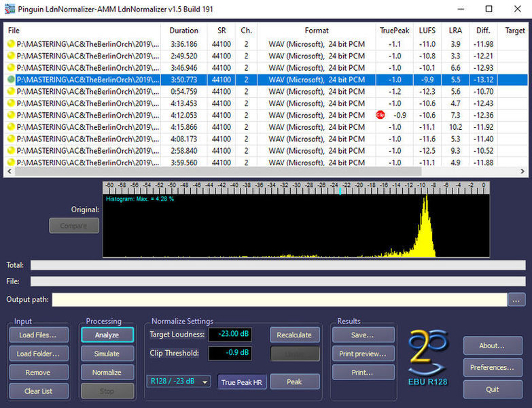Click the yellow status dot for the 3:36.186 file
532x408 pixels.
click(11, 44)
